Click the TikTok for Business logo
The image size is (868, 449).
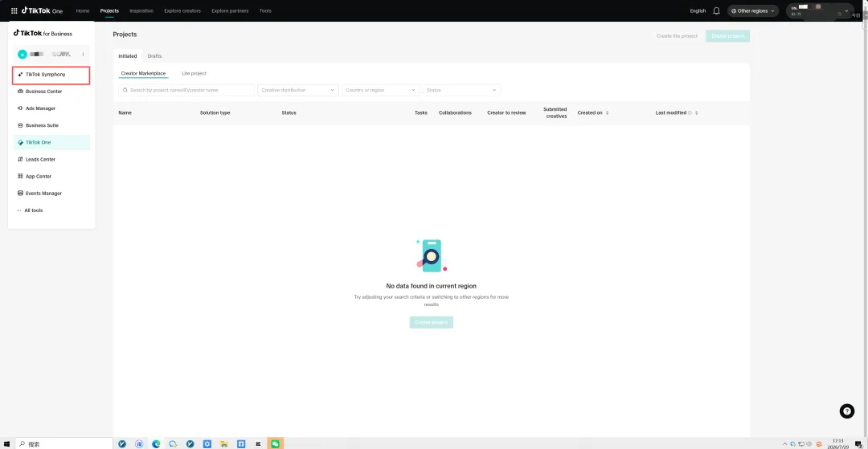click(43, 33)
